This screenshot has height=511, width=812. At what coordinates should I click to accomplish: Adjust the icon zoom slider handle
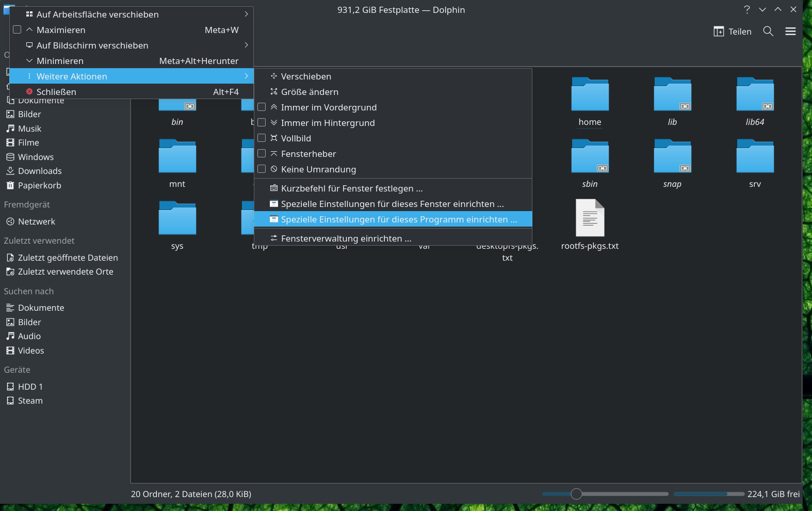(x=576, y=494)
